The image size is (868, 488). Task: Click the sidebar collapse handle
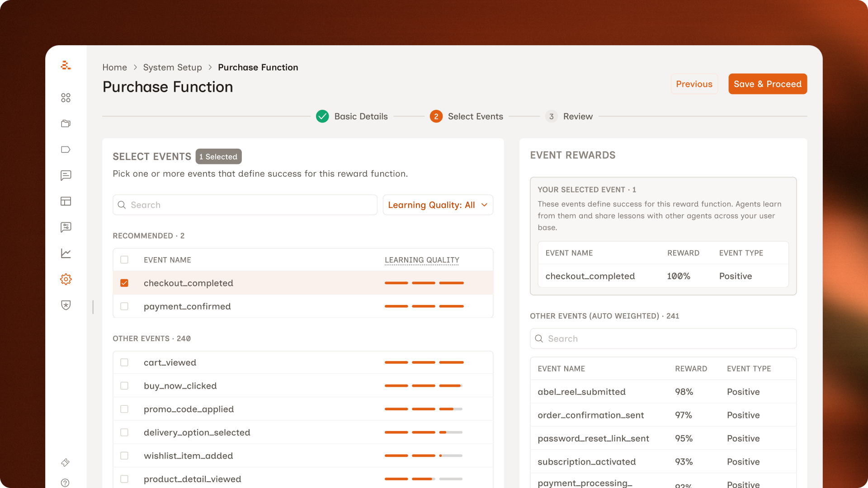93,307
